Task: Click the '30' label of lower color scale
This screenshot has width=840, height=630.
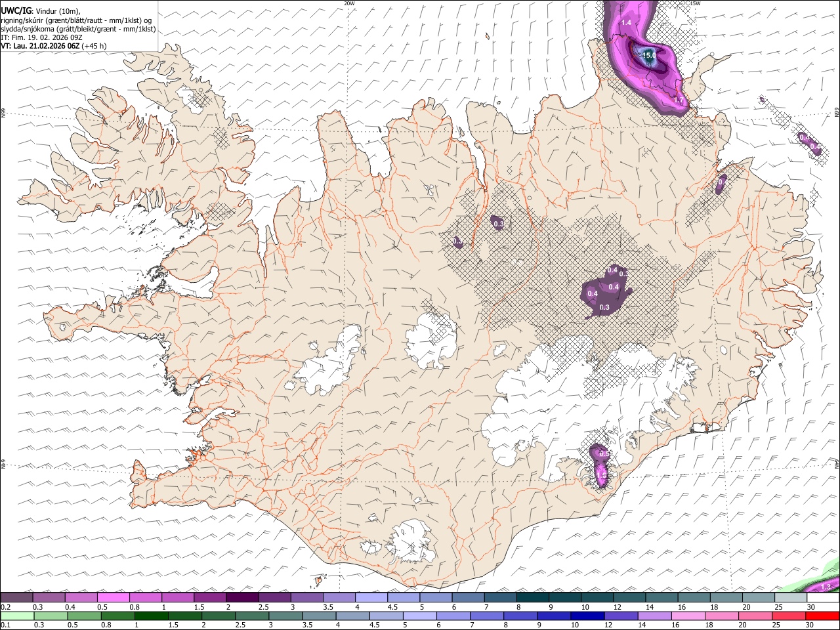Action: [810, 625]
